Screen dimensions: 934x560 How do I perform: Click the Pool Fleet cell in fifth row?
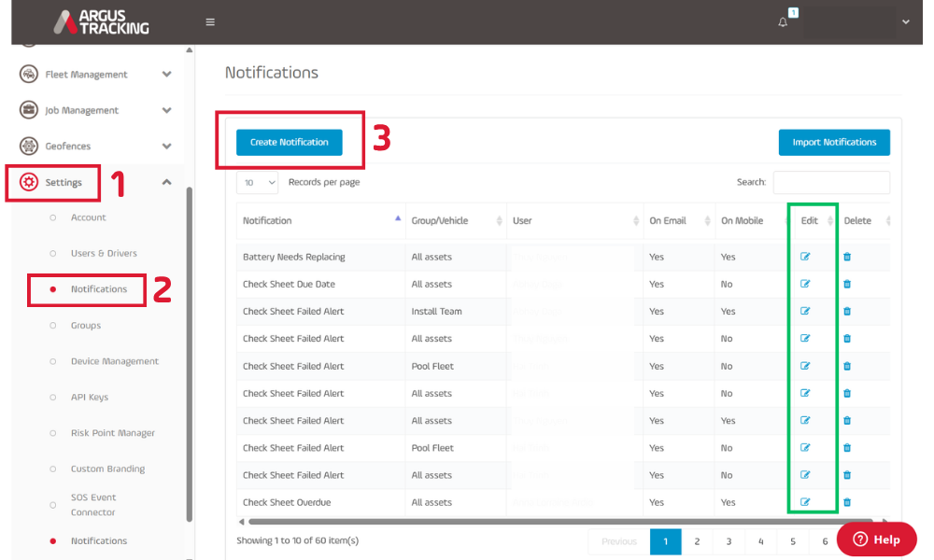[x=432, y=366]
